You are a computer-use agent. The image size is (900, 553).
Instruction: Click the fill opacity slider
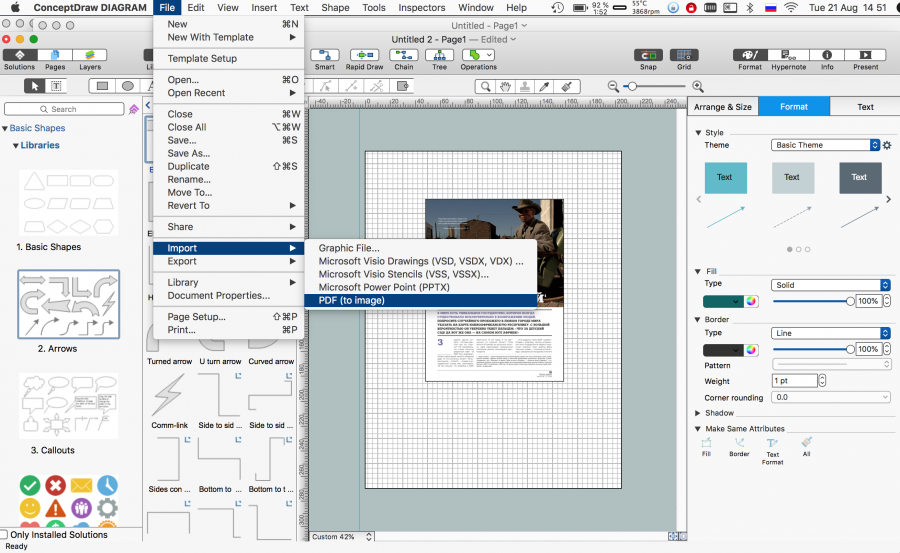[x=812, y=301]
